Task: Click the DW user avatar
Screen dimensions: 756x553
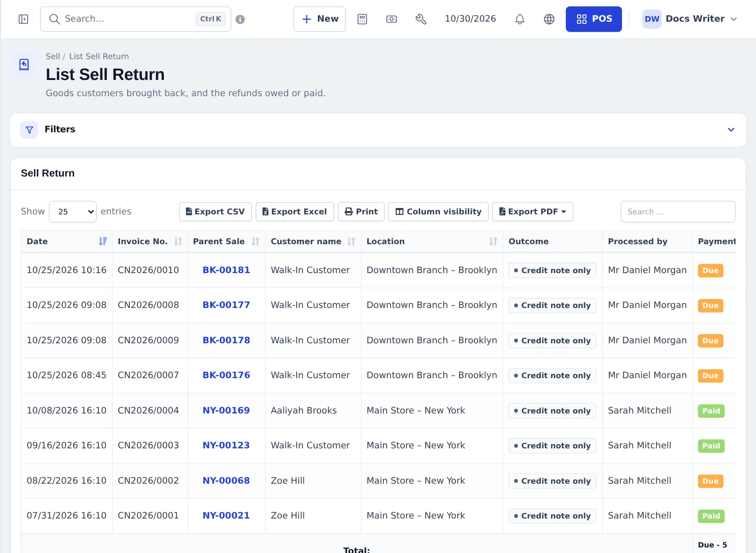Action: (652, 19)
